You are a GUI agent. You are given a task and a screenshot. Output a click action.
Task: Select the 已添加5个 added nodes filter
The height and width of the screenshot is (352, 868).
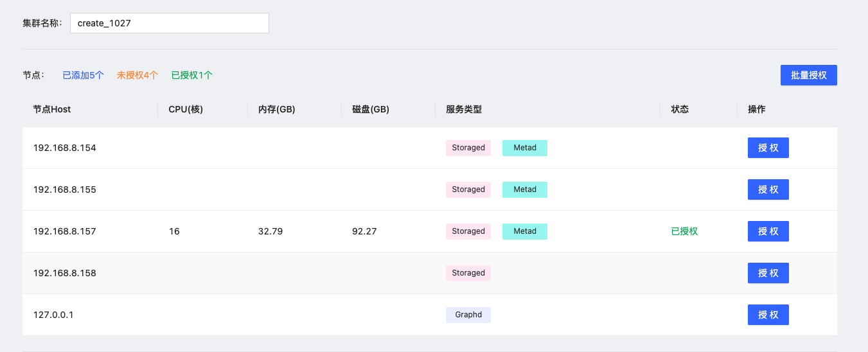tap(83, 75)
